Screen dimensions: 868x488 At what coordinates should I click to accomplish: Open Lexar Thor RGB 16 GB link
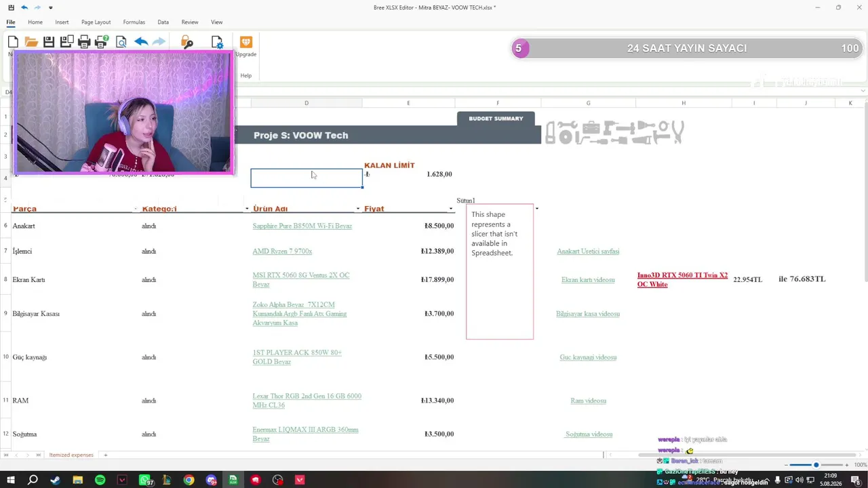point(307,401)
